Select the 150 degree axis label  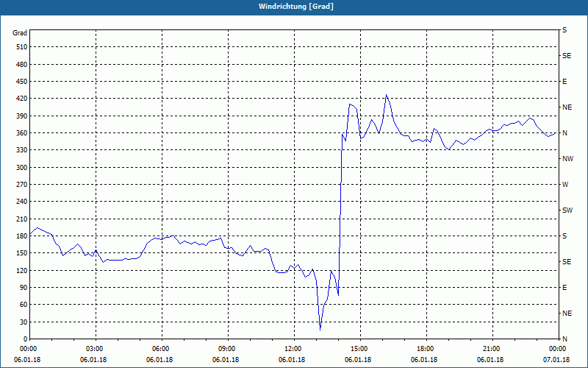[22, 253]
